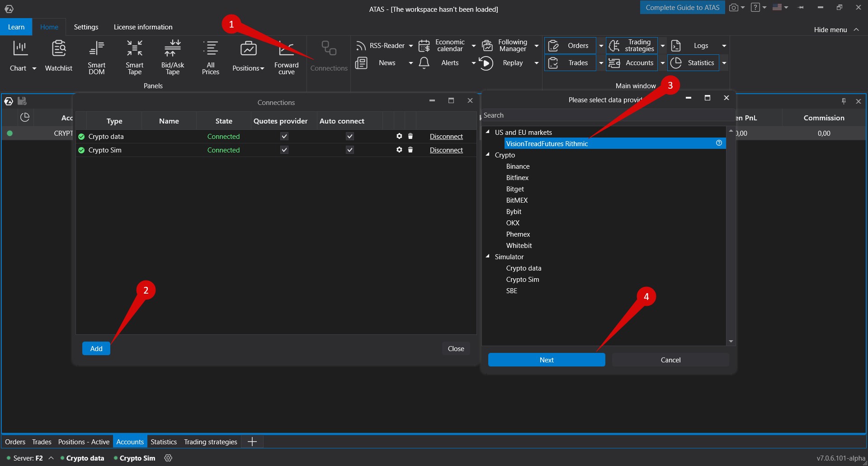Open the Smart Tape panel
The height and width of the screenshot is (466, 868).
click(134, 57)
